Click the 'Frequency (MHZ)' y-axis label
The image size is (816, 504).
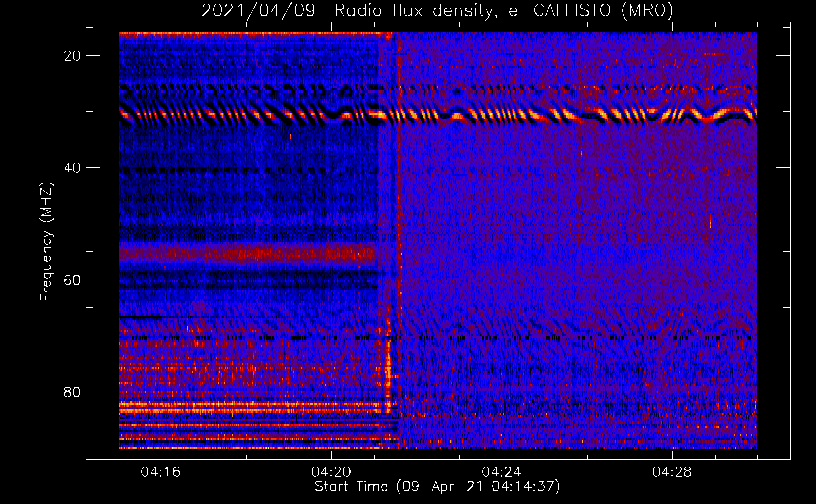(46, 242)
